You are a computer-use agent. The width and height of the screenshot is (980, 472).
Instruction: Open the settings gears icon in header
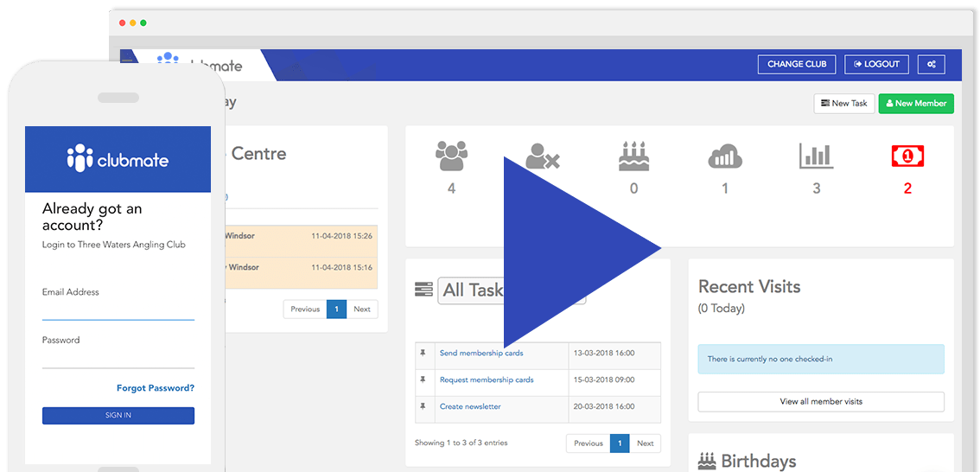click(x=932, y=64)
